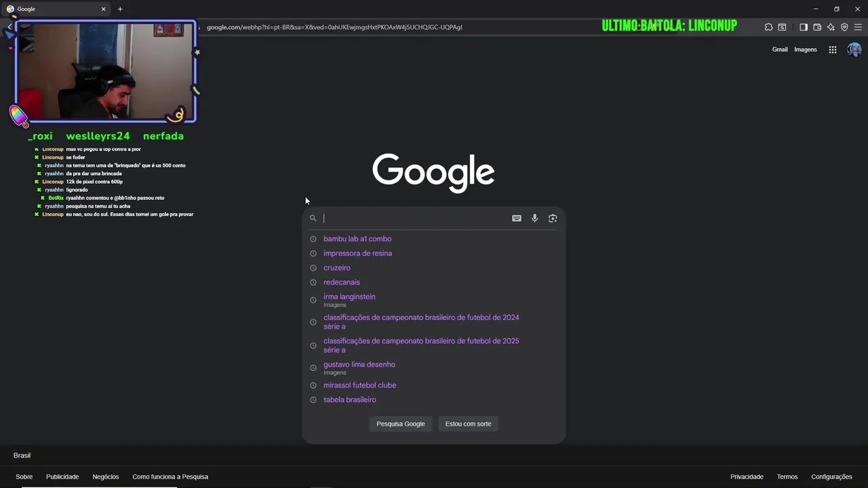Click the Google account avatar
Screen dimensions: 868x488
[x=854, y=49]
